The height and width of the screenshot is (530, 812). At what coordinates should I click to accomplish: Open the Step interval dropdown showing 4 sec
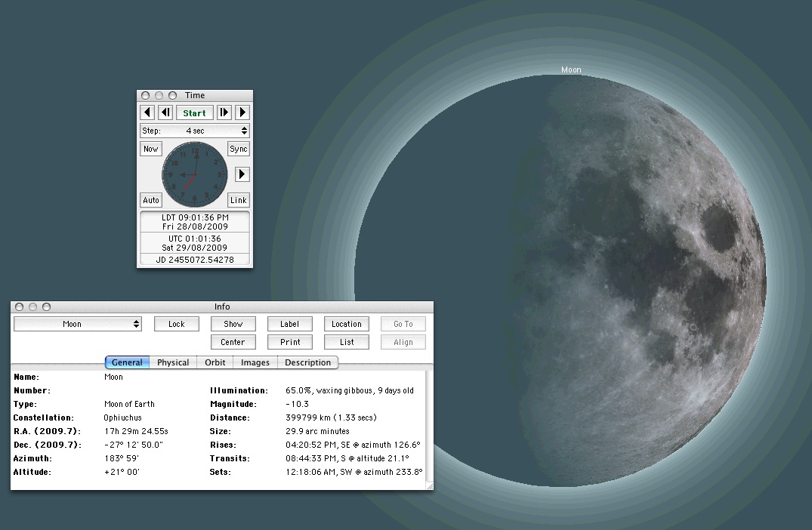coord(195,131)
